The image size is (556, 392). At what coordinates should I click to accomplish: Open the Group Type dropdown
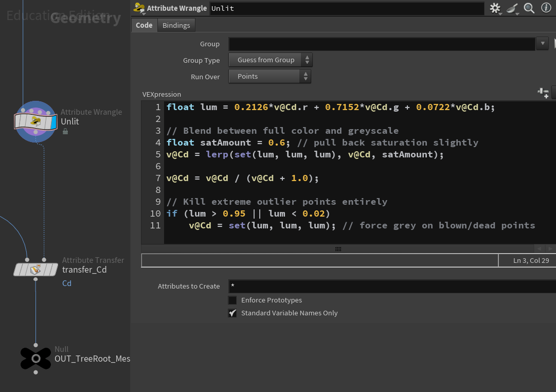pyautogui.click(x=271, y=60)
